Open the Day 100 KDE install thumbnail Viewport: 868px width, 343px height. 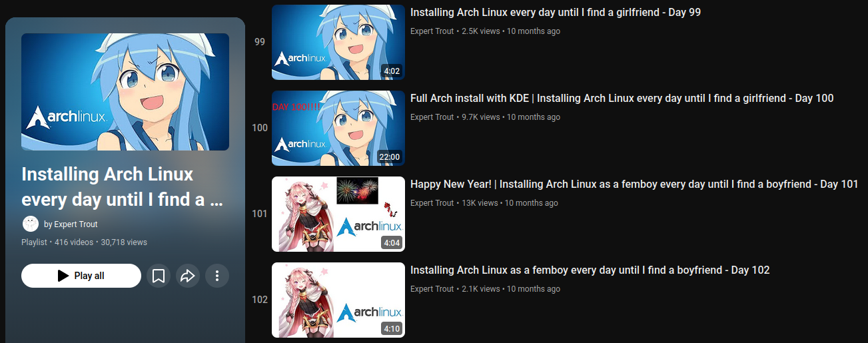338,128
